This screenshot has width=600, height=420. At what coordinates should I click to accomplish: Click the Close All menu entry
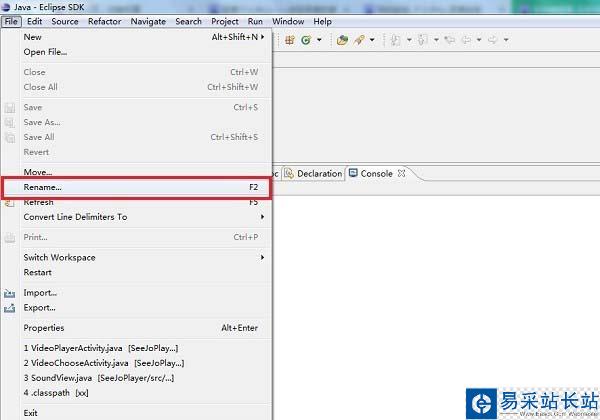pos(136,87)
